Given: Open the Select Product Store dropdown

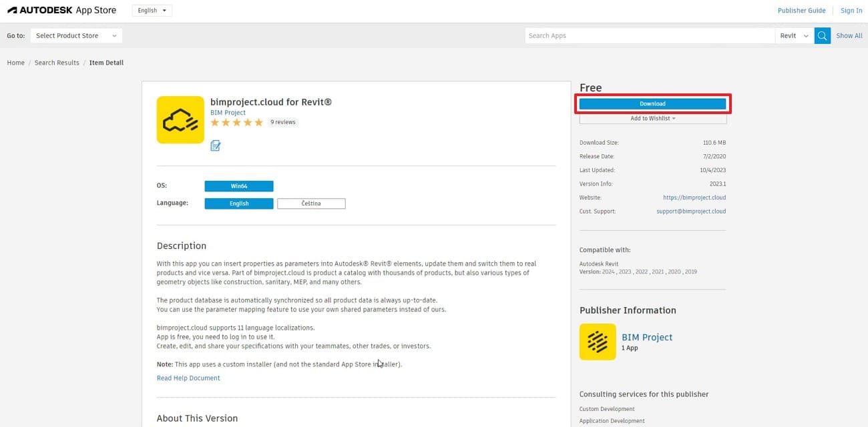Looking at the screenshot, I should point(75,35).
